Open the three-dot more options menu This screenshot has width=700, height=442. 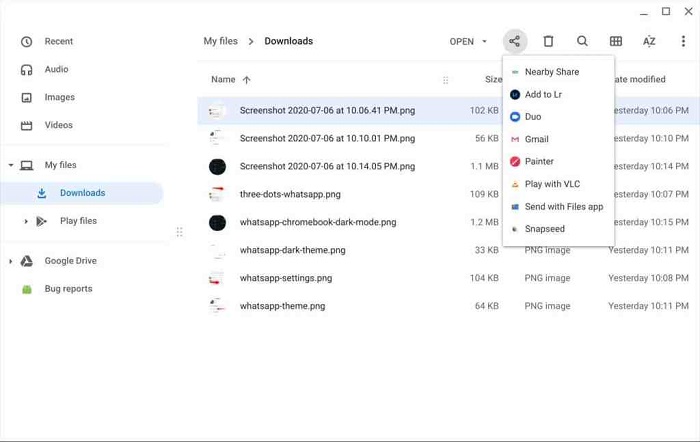click(x=683, y=41)
